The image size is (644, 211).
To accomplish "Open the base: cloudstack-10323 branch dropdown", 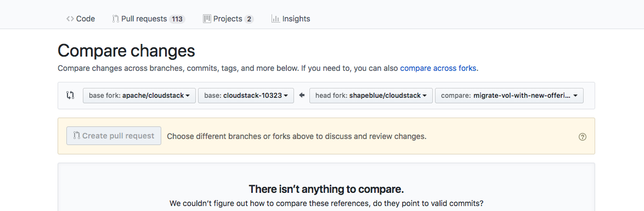I will click(x=246, y=96).
